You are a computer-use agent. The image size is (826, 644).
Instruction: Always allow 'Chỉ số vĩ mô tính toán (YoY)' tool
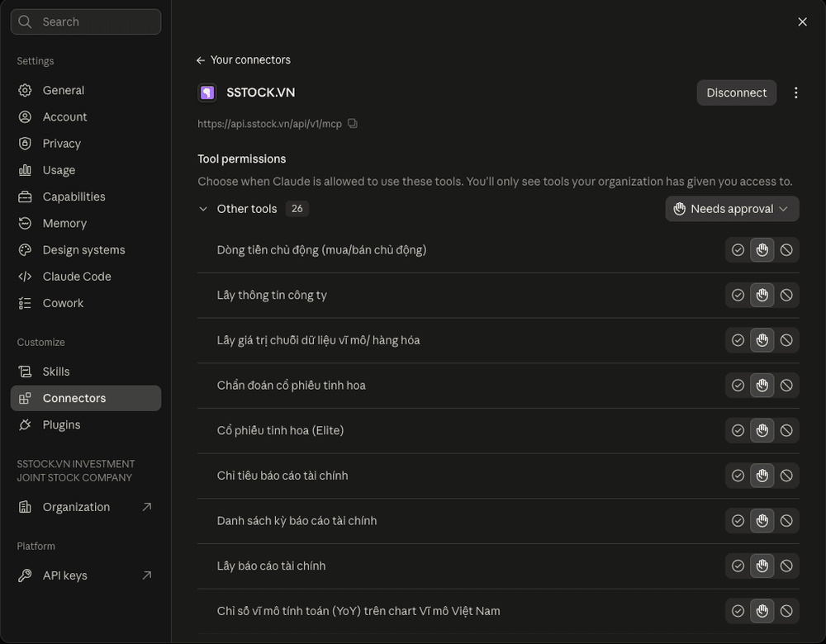click(738, 611)
